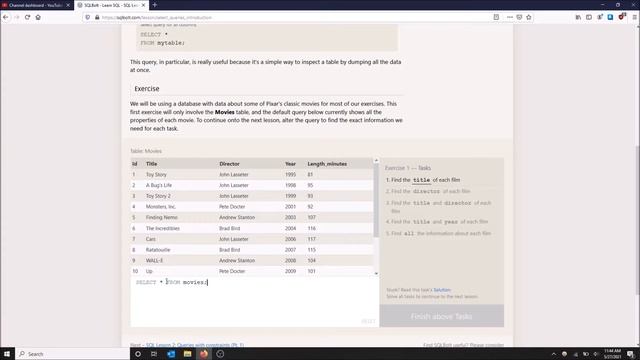
Task: Click the Monsters, Inc. cell
Action: coord(161,207)
